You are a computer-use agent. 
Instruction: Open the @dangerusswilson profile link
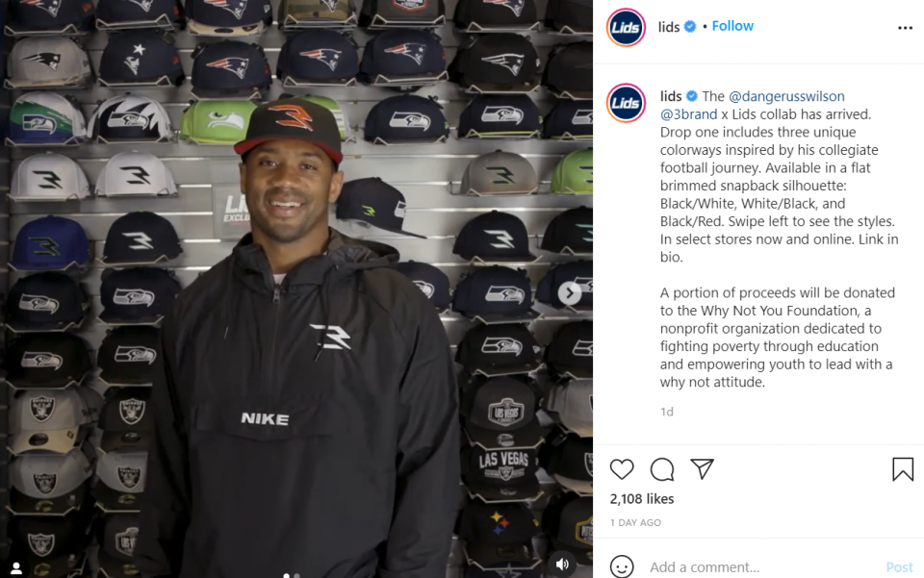(786, 96)
